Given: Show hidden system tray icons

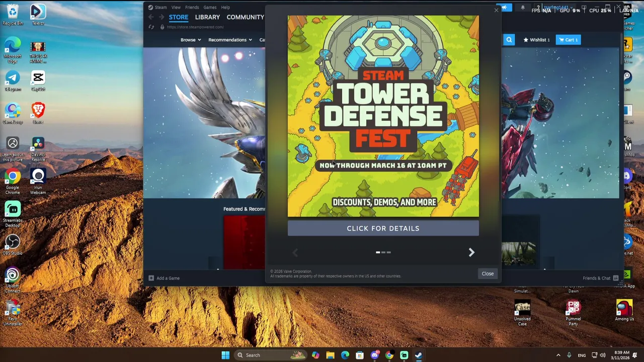Looking at the screenshot, I should pyautogui.click(x=558, y=355).
